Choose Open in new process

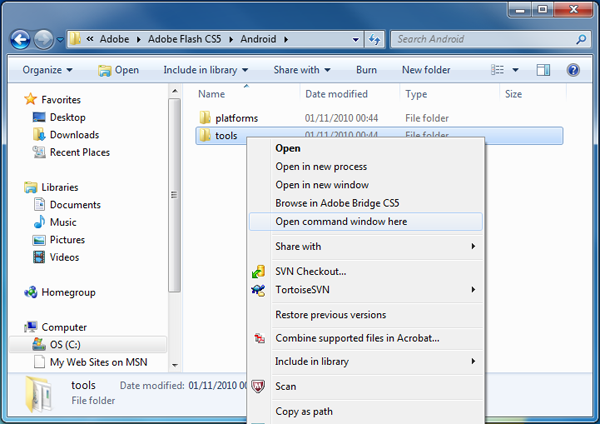click(x=366, y=167)
